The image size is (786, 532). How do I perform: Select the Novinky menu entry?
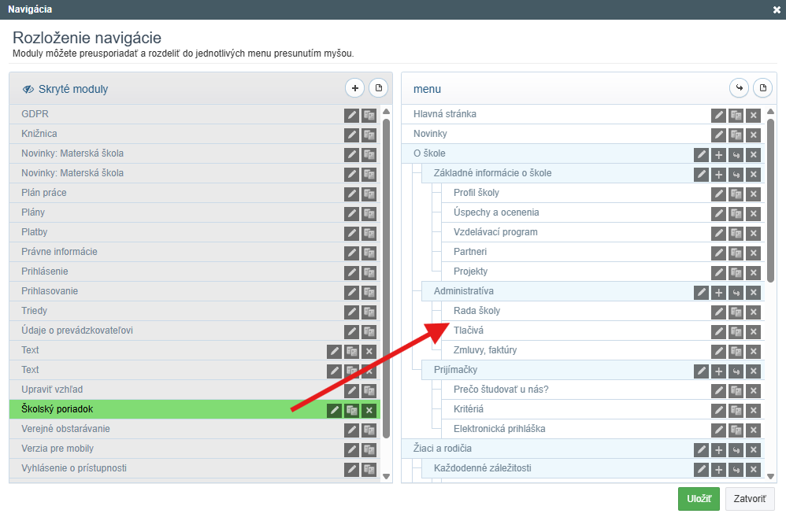(430, 134)
